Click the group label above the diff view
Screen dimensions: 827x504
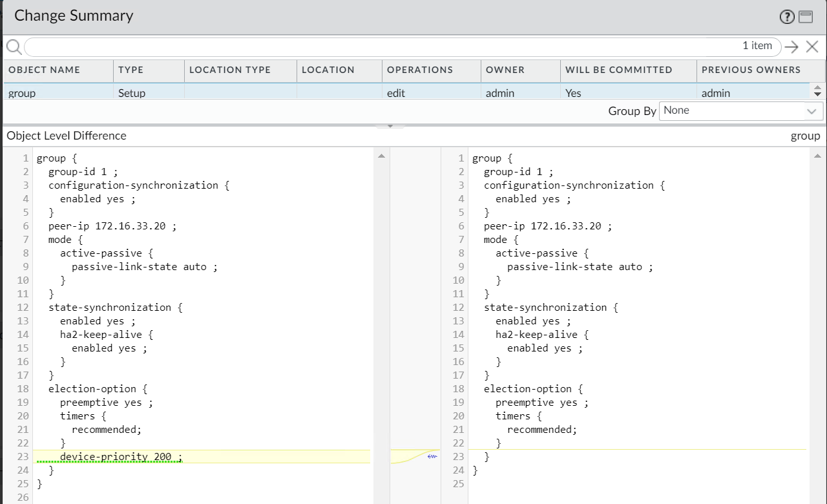pos(805,136)
